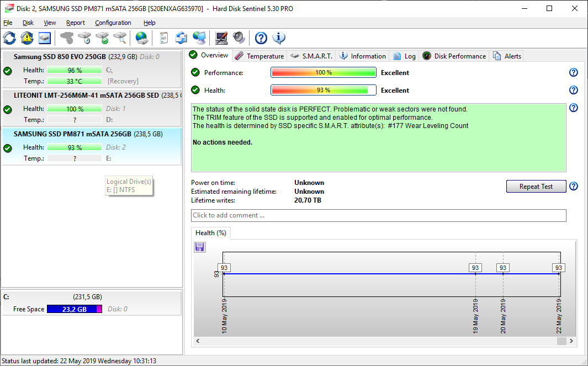Screen dimensions: 588x366
Task: Click green check status icon of Samsung 850 EVO
Action: [8, 71]
